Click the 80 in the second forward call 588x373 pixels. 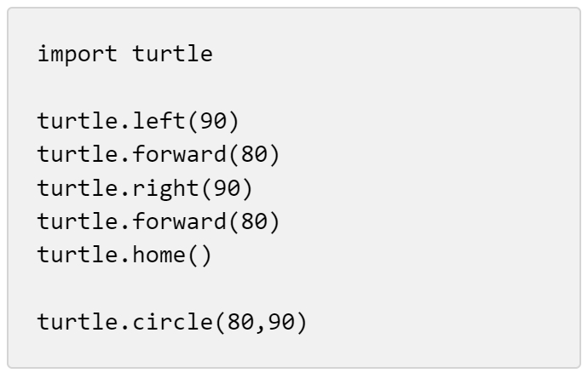252,221
